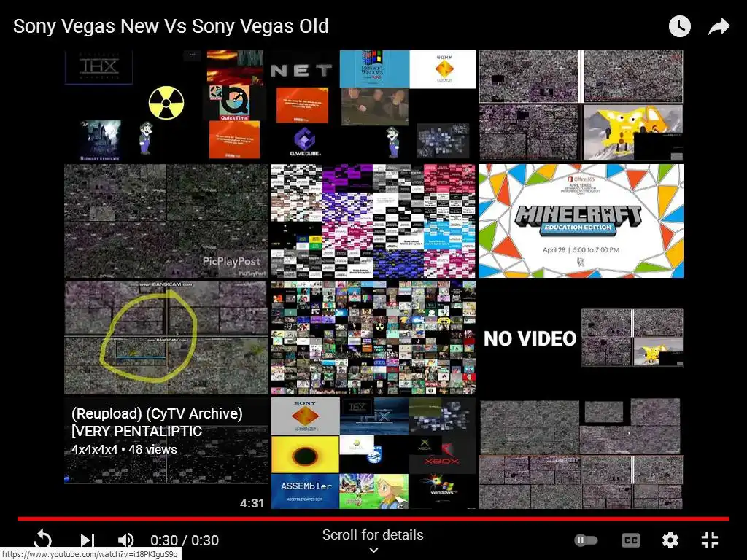
Task: Click the 0:30 / 0:30 time display
Action: (x=185, y=540)
